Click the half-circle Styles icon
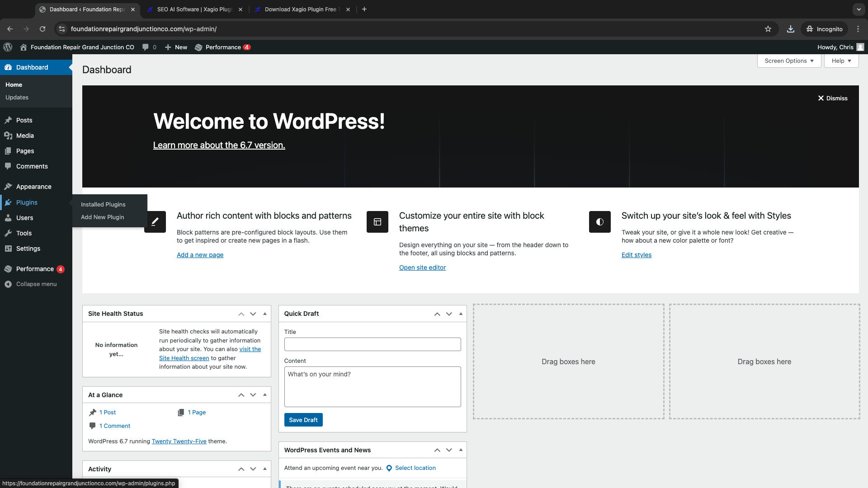Viewport: 868px width, 488px height. pos(600,222)
